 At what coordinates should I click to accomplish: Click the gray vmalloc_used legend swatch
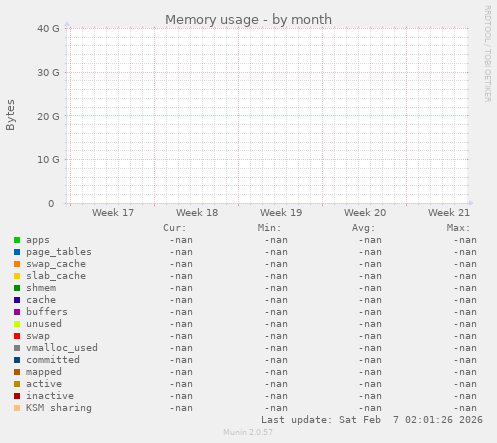pos(17,348)
